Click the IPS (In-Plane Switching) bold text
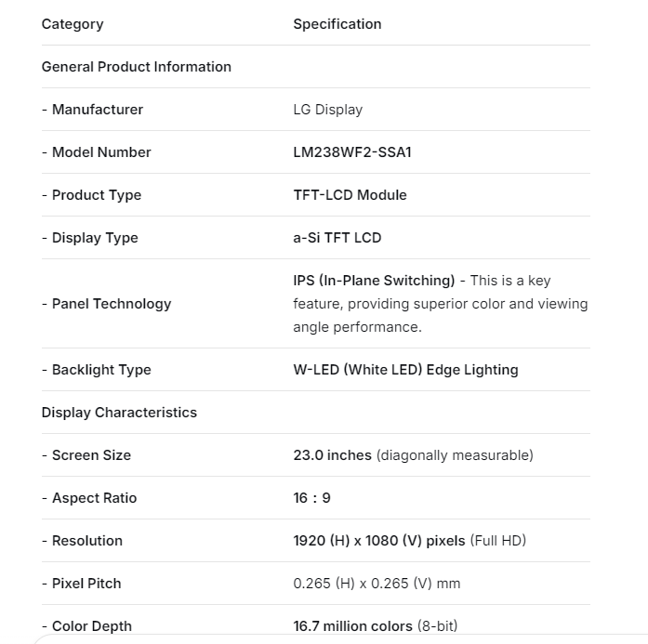This screenshot has height=644, width=648. pyautogui.click(x=374, y=281)
